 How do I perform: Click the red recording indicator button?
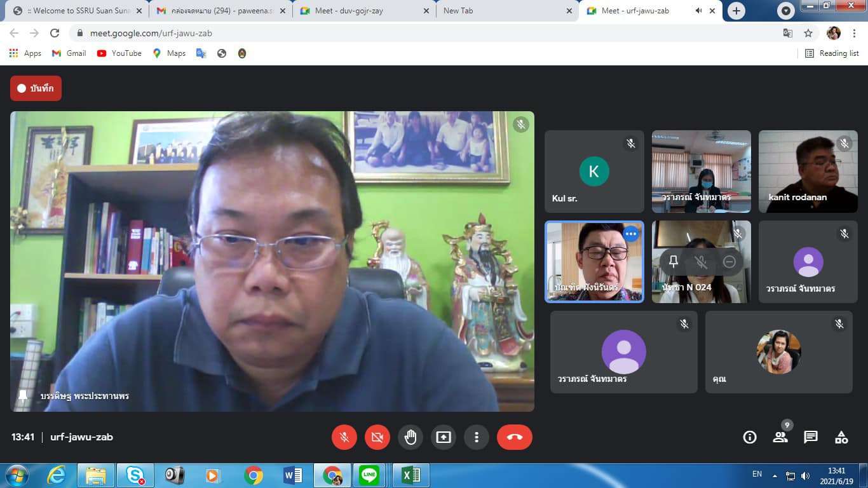[x=36, y=88]
